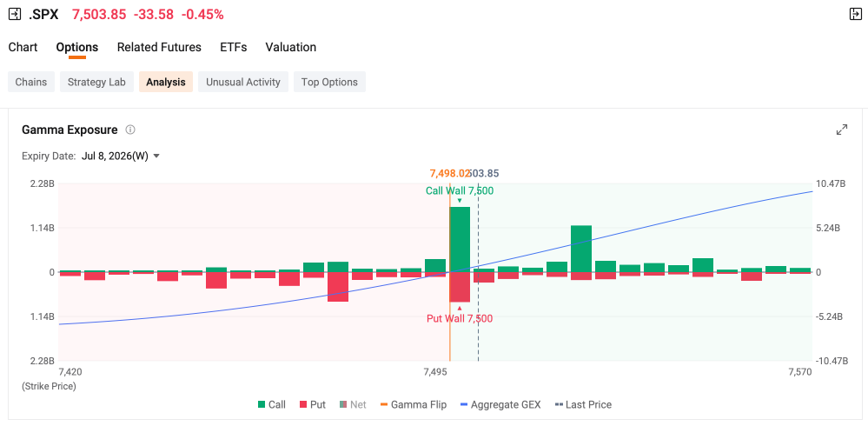
Task: Click the collapse panel icon beside .SPX
Action: click(x=15, y=15)
